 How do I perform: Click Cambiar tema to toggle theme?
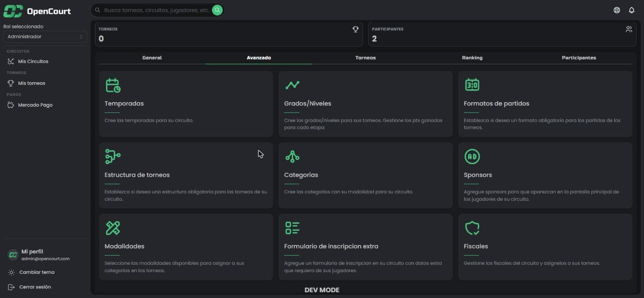pos(37,273)
